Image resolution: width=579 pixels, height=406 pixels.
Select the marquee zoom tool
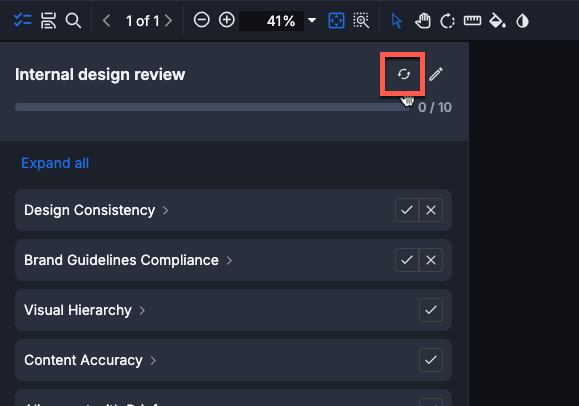coord(361,20)
